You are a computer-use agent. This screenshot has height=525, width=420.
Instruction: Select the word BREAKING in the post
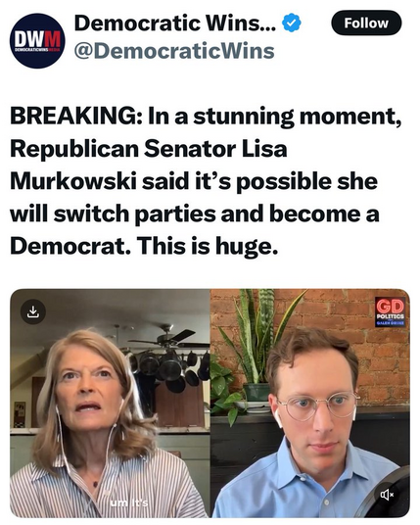coord(72,116)
